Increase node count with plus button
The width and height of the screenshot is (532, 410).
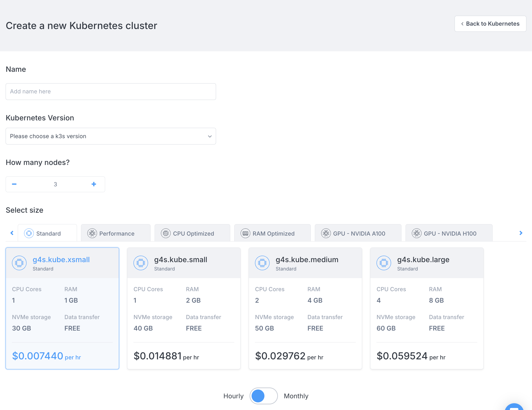pos(94,184)
